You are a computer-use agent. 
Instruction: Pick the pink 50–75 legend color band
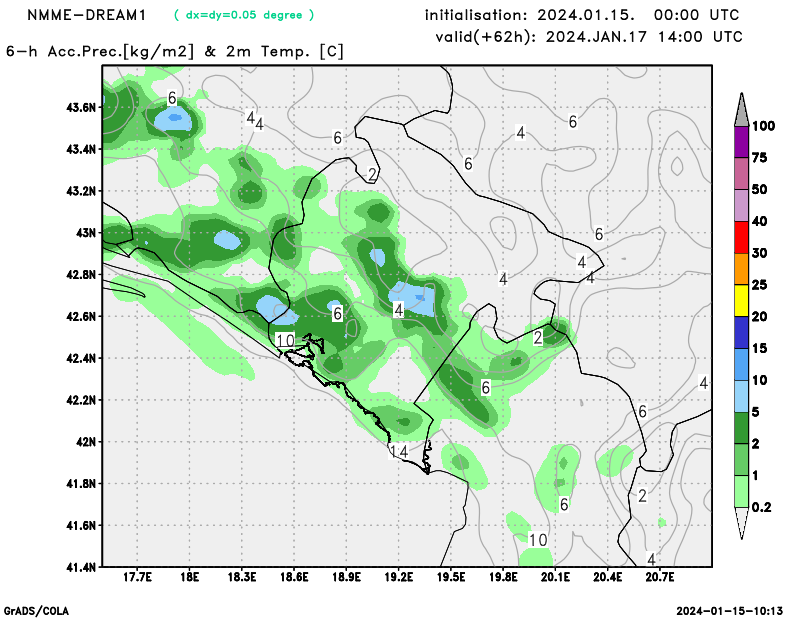(741, 174)
